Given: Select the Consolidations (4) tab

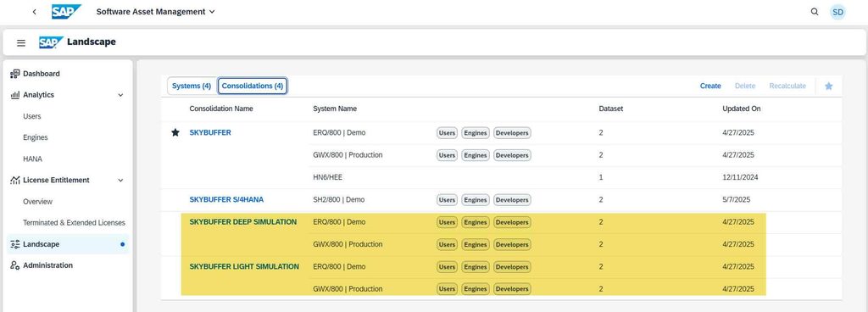Looking at the screenshot, I should click(x=253, y=86).
